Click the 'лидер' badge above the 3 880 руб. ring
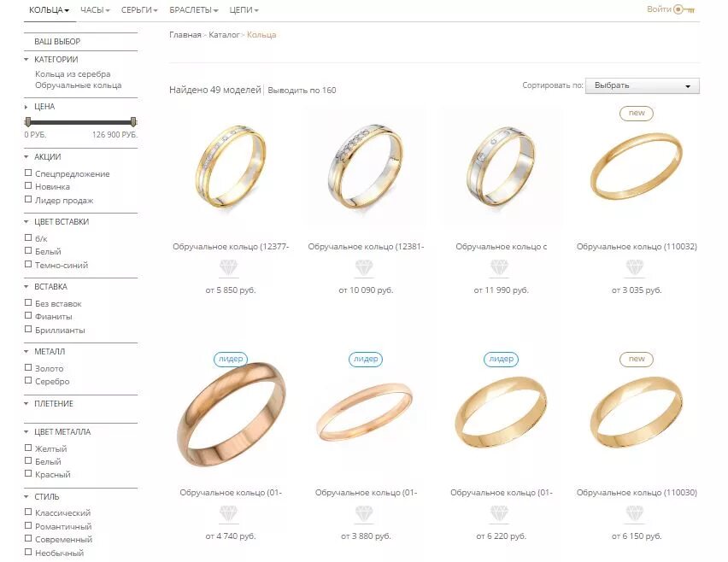Viewport: 728px width, 562px height. [x=366, y=360]
